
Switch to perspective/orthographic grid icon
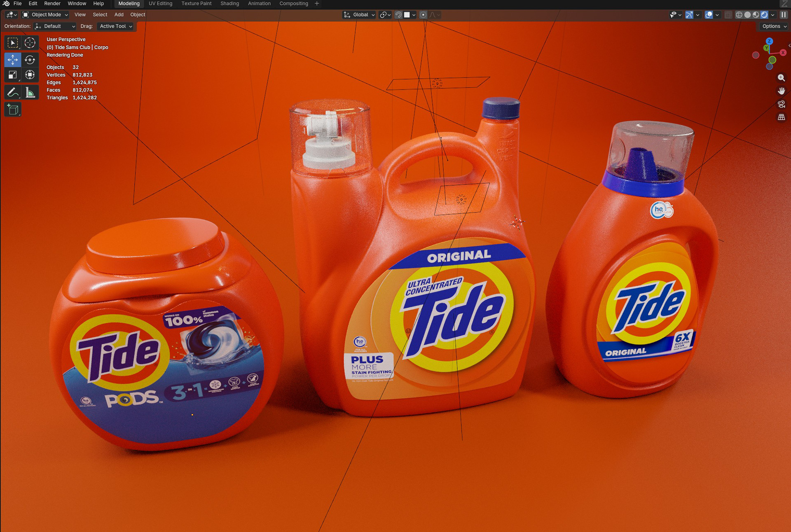click(781, 117)
